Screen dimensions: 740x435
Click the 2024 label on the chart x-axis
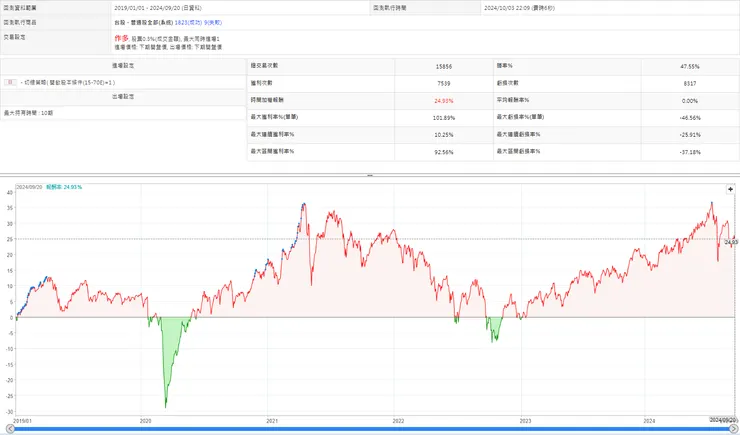tap(649, 420)
